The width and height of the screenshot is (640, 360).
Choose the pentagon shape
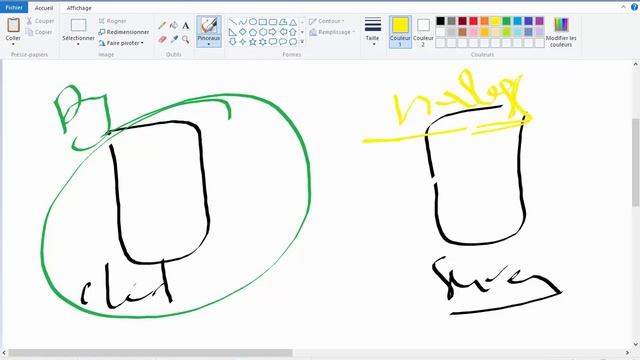pyautogui.click(x=253, y=32)
